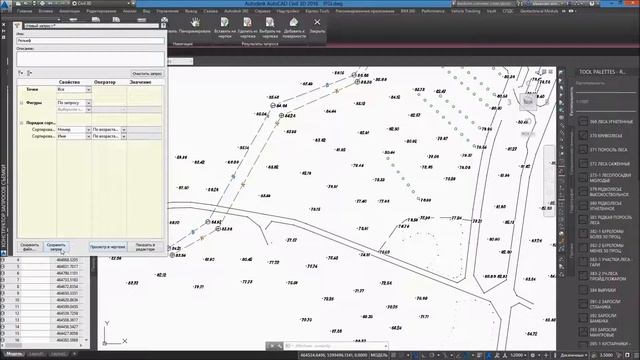Switch to the Модель layout tab

tap(14, 354)
